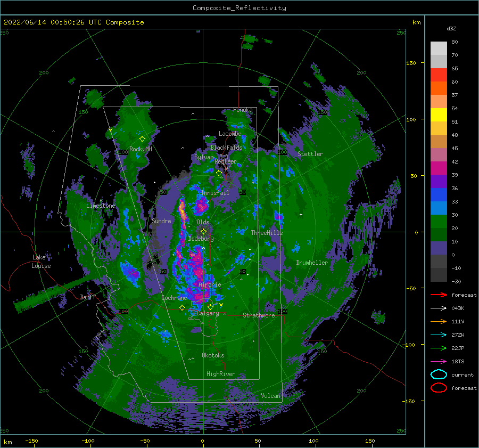Viewport: 479px width, 448px height.
Task: Click the white 04DK arrow icon
Action: pos(439,308)
